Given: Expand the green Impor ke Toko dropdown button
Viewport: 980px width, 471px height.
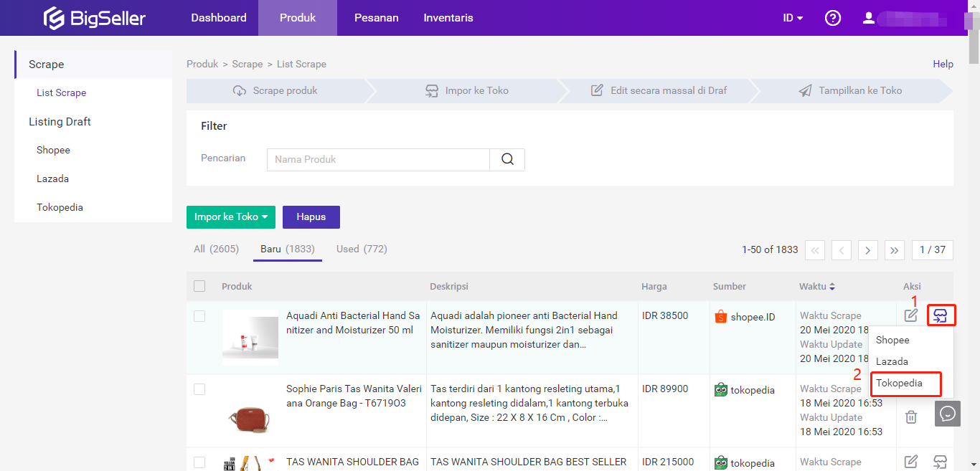Looking at the screenshot, I should [231, 217].
